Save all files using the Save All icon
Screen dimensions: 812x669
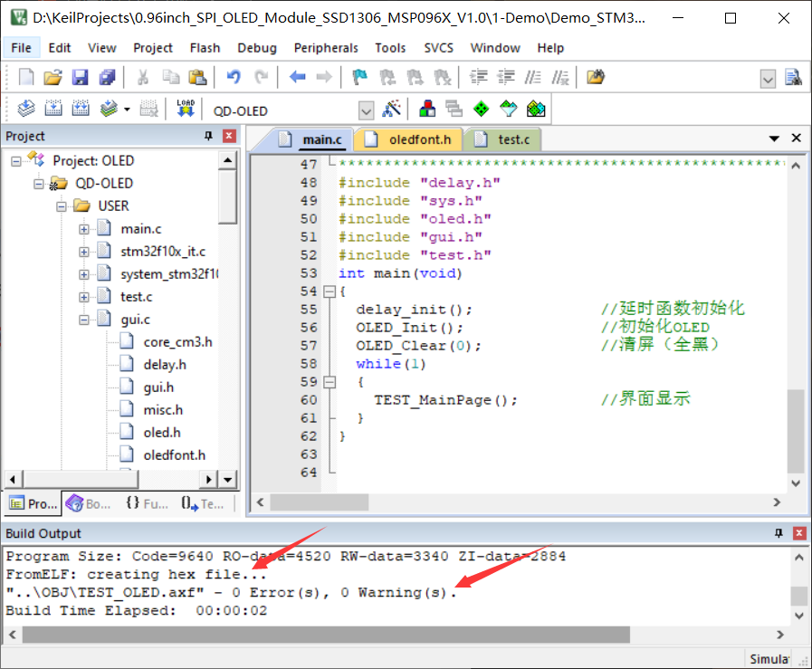click(x=107, y=77)
